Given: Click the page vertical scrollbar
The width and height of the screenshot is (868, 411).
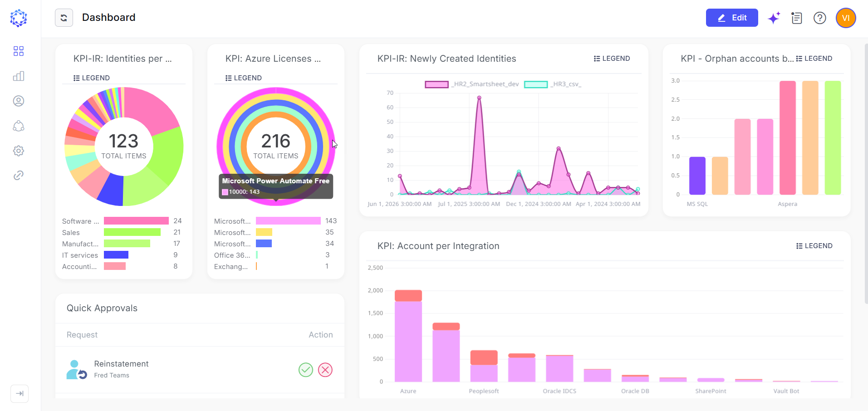Looking at the screenshot, I should coord(866,174).
